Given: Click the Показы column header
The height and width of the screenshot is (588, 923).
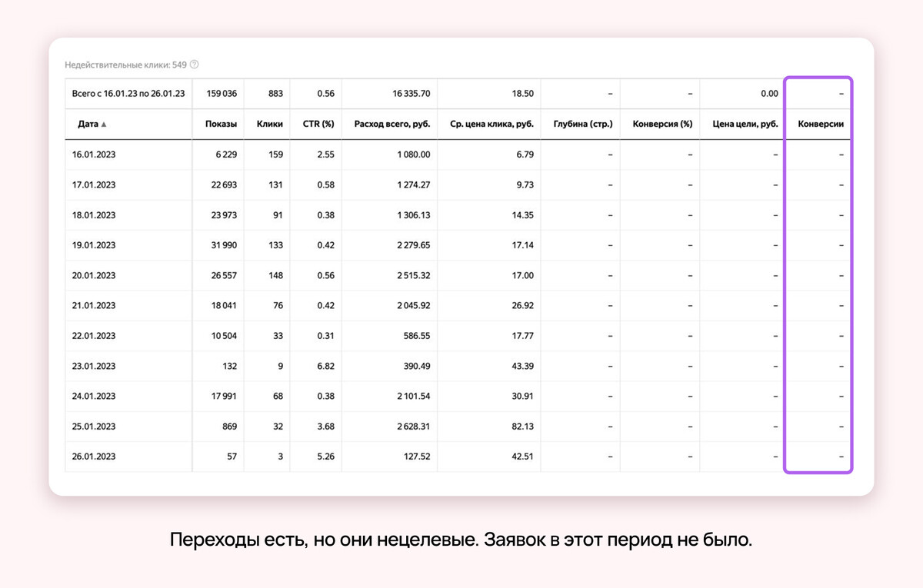Looking at the screenshot, I should pyautogui.click(x=221, y=124).
